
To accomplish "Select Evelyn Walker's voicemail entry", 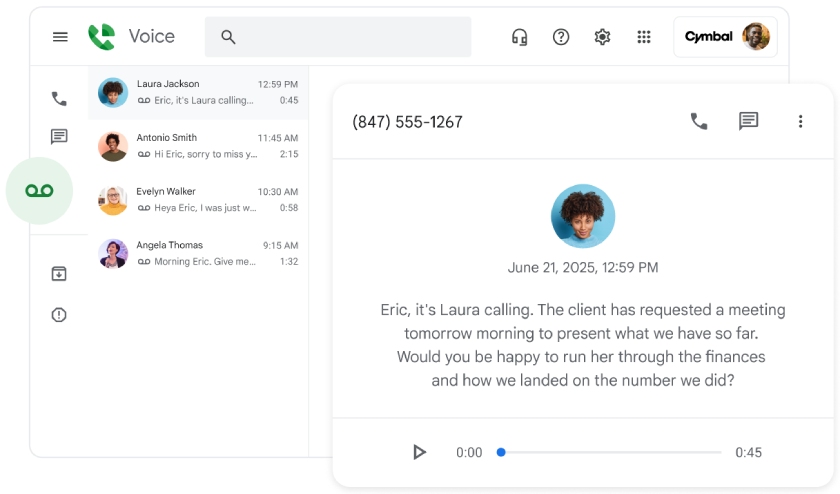I will (x=198, y=200).
